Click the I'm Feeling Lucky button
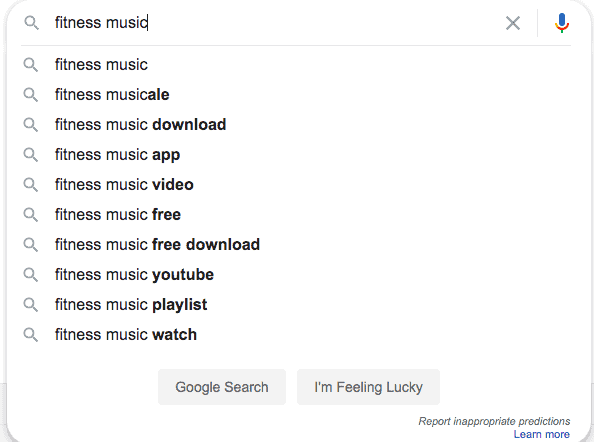This screenshot has height=442, width=594. click(x=368, y=387)
